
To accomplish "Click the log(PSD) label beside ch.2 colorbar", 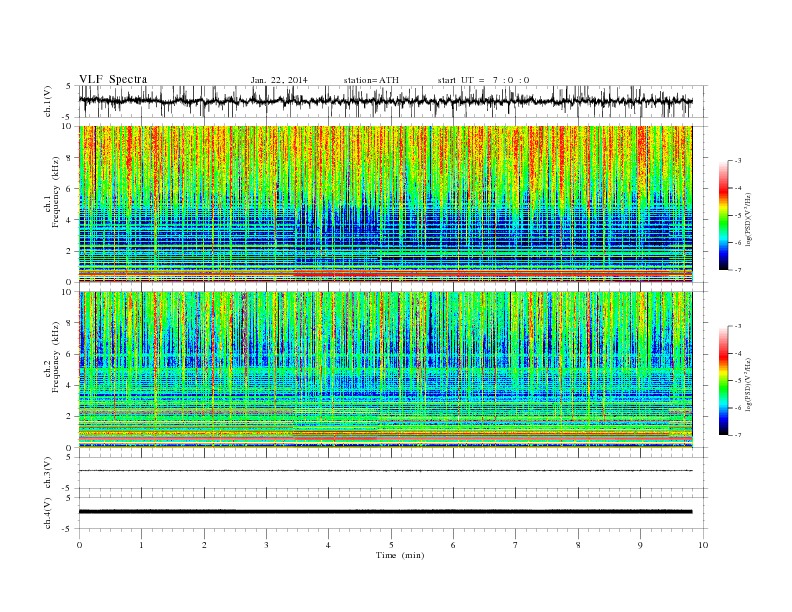I will 748,383.
